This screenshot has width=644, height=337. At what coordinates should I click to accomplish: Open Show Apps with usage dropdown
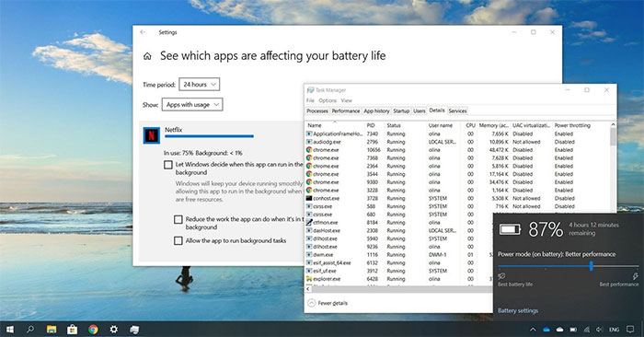point(192,105)
